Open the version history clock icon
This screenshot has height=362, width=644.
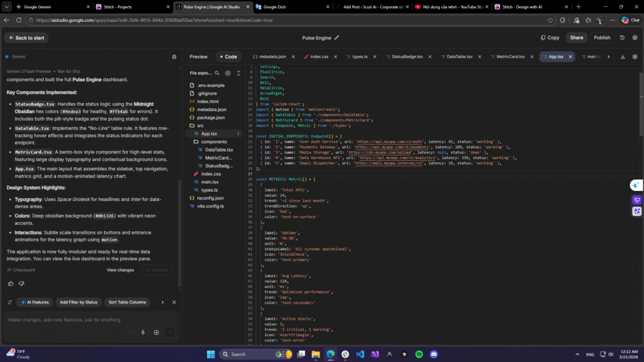tap(622, 38)
